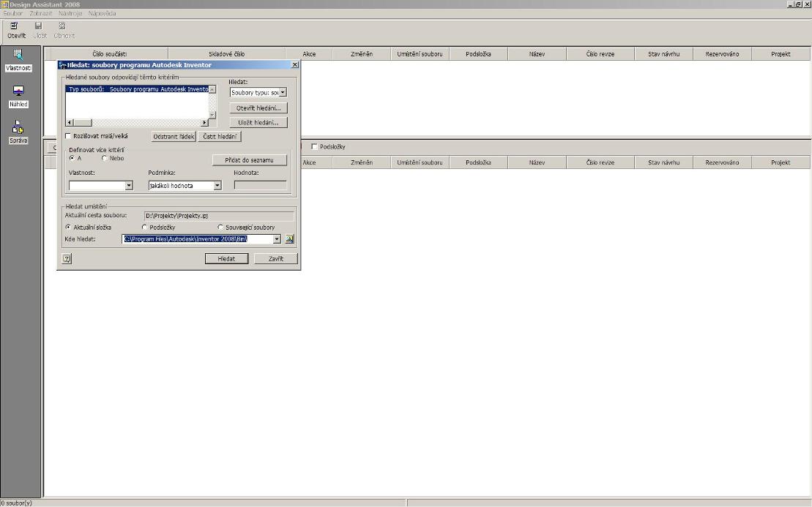This screenshot has height=507, width=812.
Task: Select the Nebo radio button
Action: click(105, 158)
